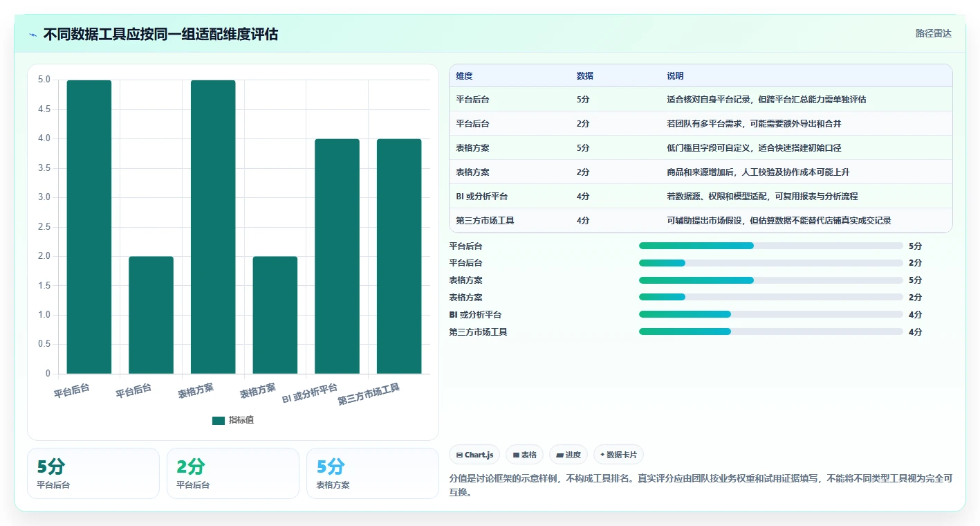The height and width of the screenshot is (526, 980).
Task: Click the 第三方市场工具 progress bar
Action: tap(771, 332)
